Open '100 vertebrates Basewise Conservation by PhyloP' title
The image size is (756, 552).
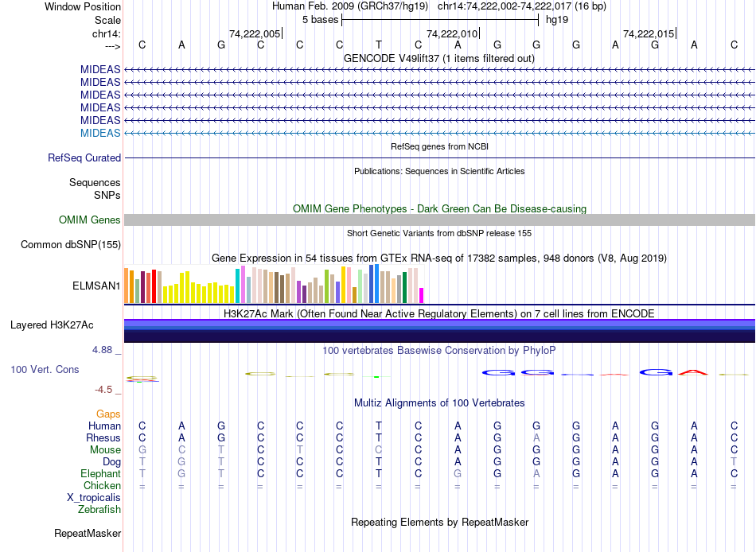(x=439, y=351)
